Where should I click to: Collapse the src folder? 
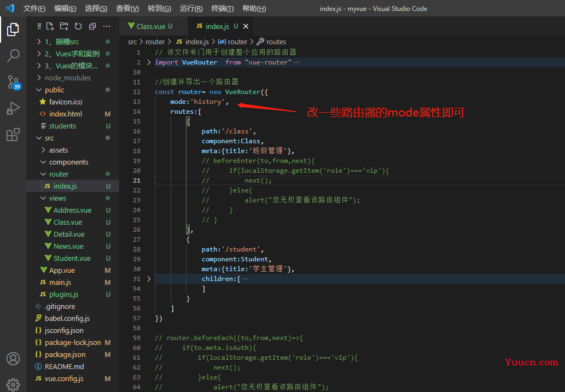[x=73, y=138]
